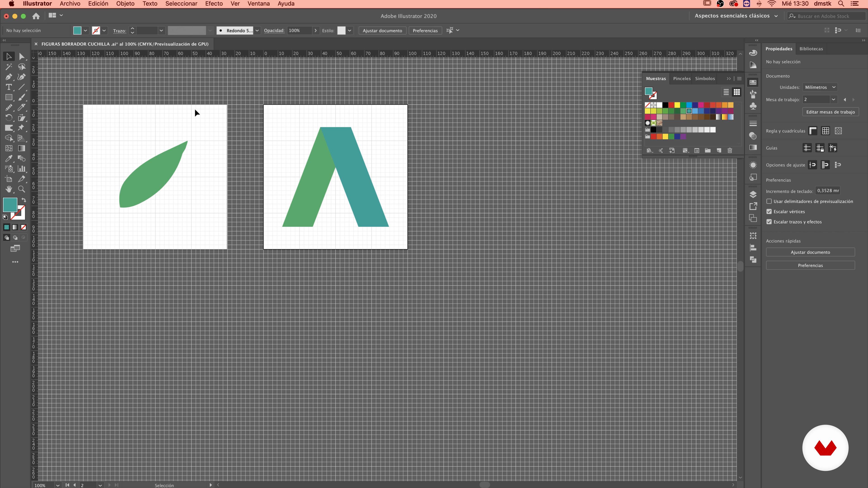Click Preferencias in control bar
868x488 pixels.
425,30
